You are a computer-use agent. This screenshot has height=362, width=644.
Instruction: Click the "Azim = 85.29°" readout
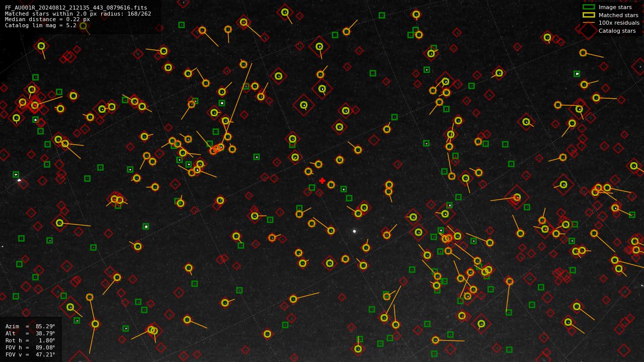(30, 326)
